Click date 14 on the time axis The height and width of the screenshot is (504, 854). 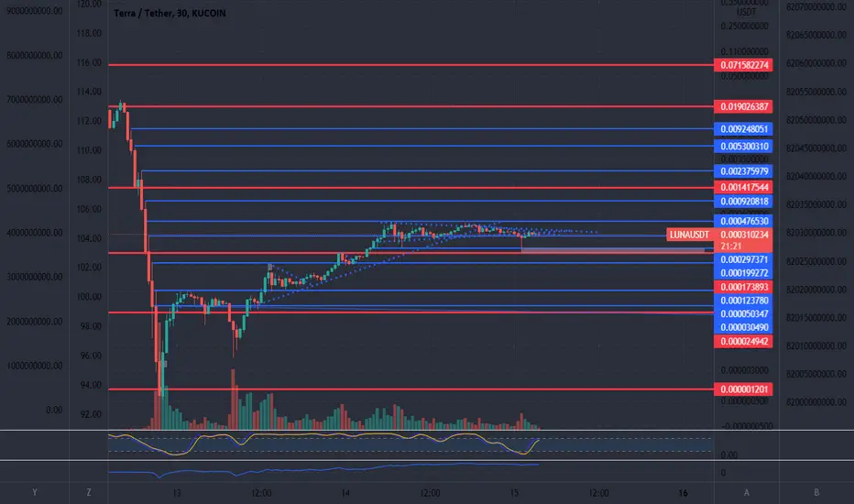tap(345, 493)
